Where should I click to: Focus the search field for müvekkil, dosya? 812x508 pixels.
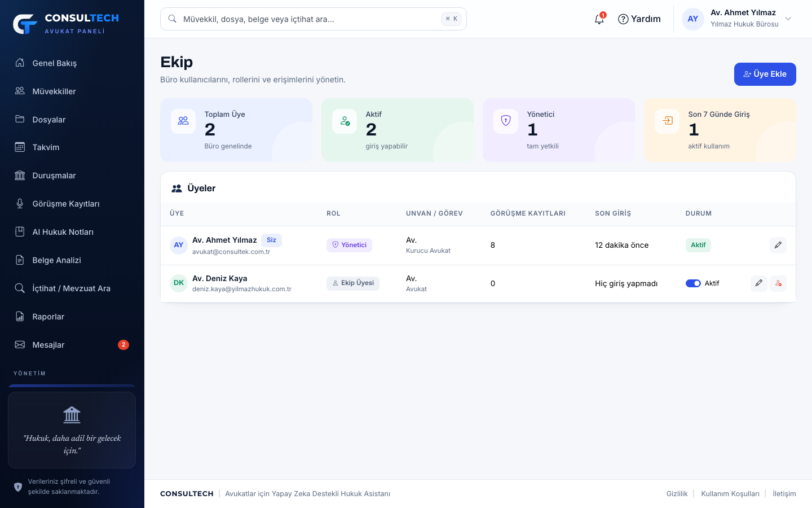tap(314, 19)
